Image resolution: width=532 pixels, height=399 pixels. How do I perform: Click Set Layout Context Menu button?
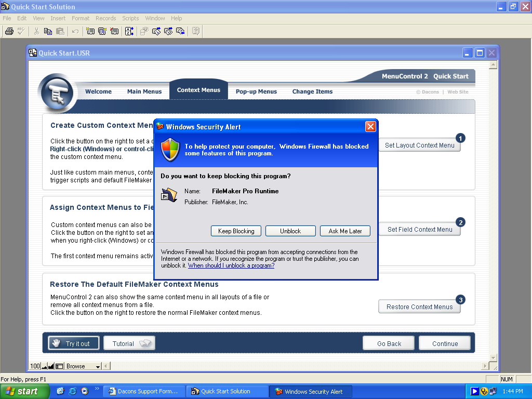tap(419, 145)
